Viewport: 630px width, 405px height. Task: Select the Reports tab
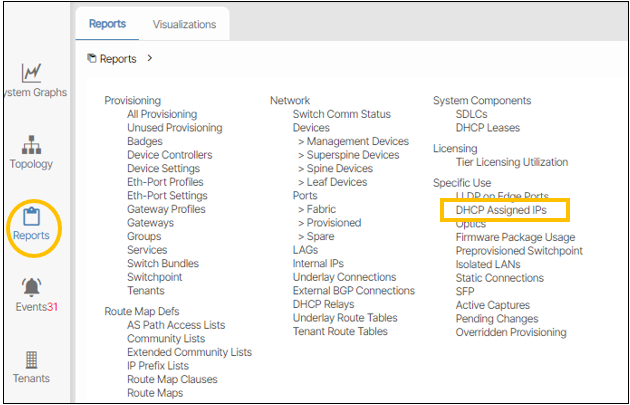click(107, 24)
